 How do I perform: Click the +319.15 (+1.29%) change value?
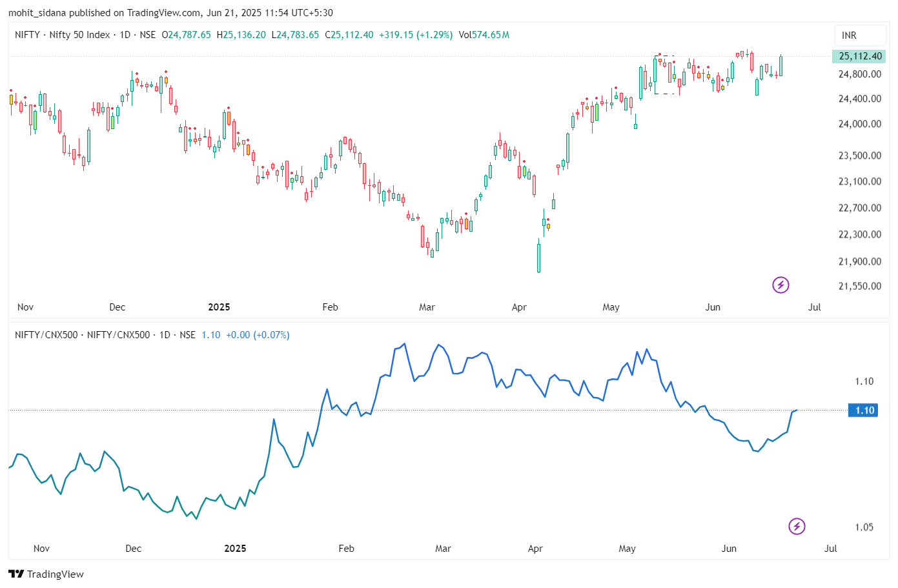click(x=416, y=35)
